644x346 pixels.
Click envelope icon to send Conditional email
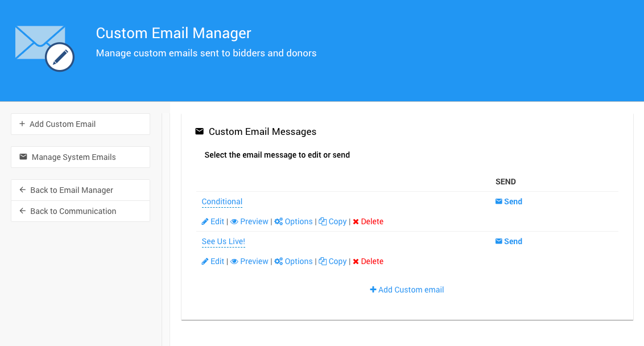pos(499,201)
